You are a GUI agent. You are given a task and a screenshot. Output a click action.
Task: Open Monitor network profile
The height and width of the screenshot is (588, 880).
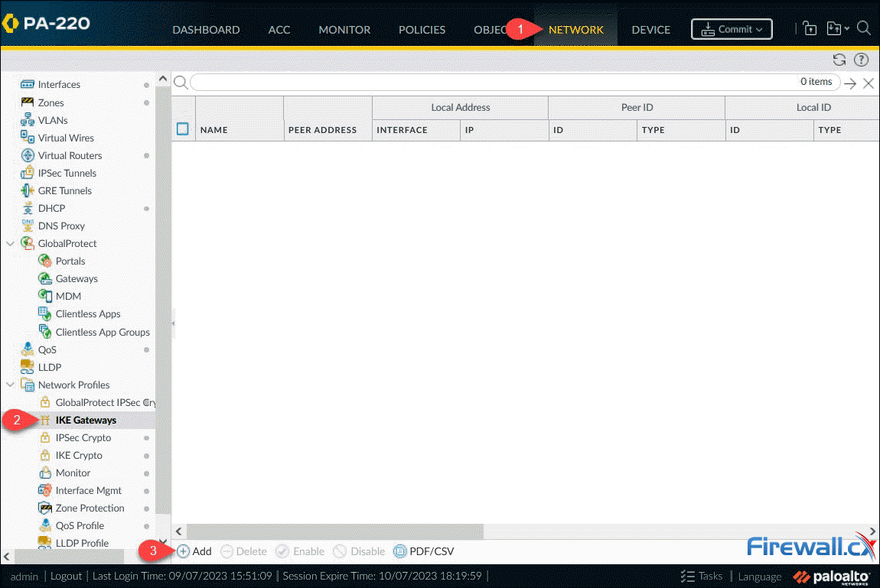click(73, 473)
